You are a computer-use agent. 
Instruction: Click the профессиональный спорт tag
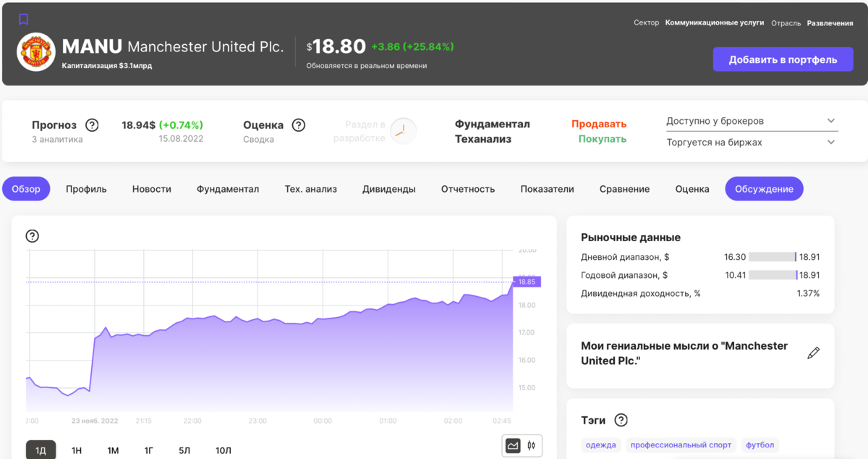point(681,445)
